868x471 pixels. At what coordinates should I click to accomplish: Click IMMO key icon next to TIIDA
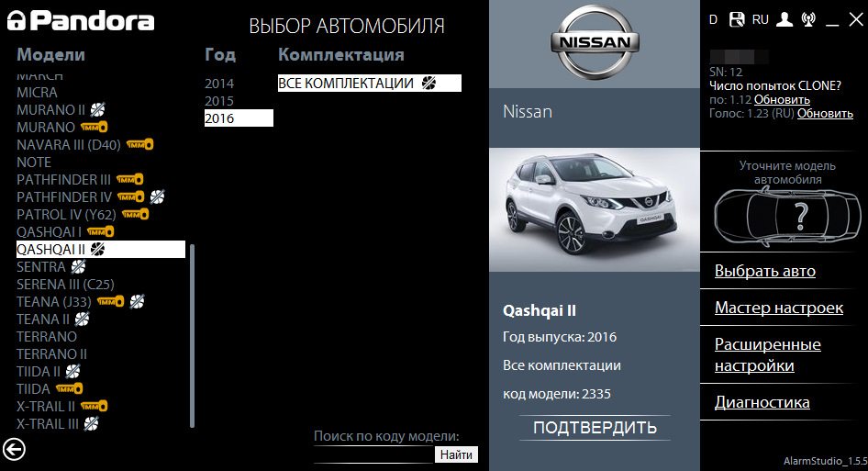click(x=69, y=388)
